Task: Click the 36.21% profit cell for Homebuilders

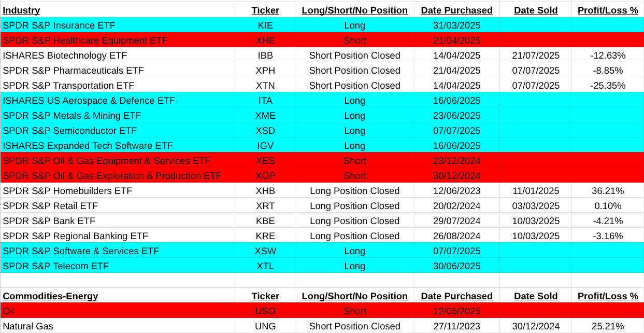Action: tap(608, 191)
